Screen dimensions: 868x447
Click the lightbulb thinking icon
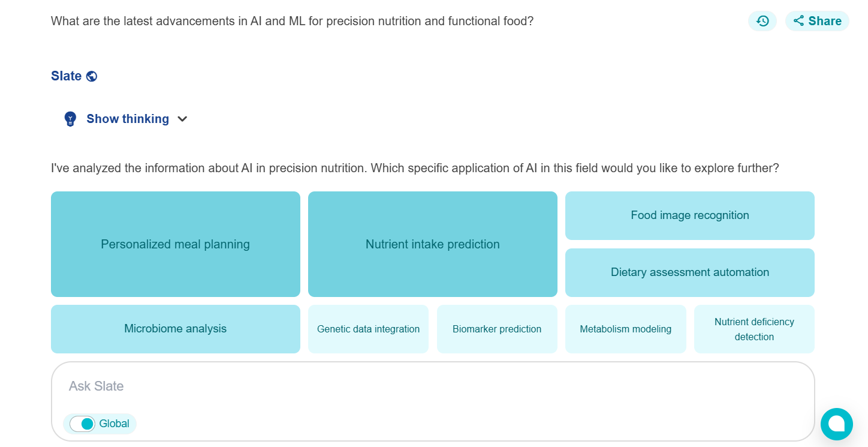(x=70, y=118)
